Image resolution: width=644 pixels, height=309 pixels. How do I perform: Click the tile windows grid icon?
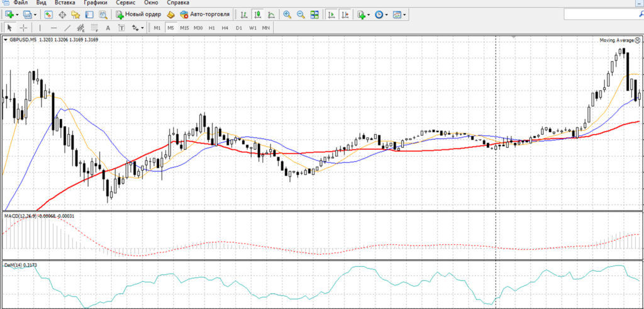(x=314, y=15)
